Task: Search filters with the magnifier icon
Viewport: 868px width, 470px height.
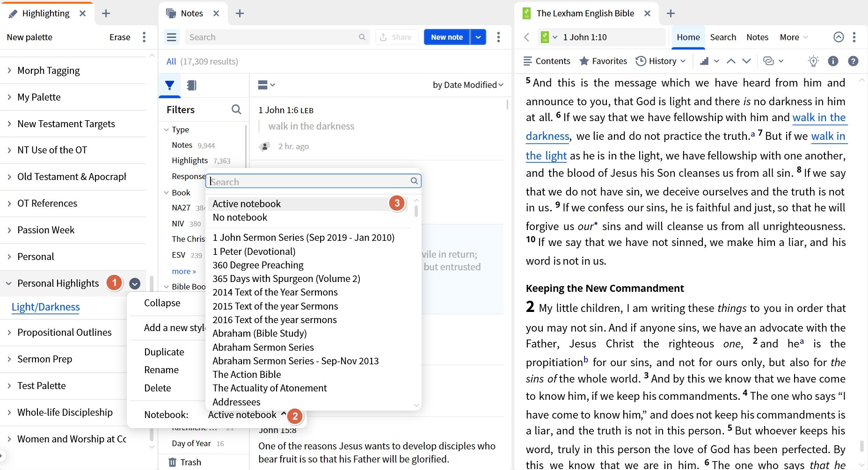Action: click(x=236, y=109)
